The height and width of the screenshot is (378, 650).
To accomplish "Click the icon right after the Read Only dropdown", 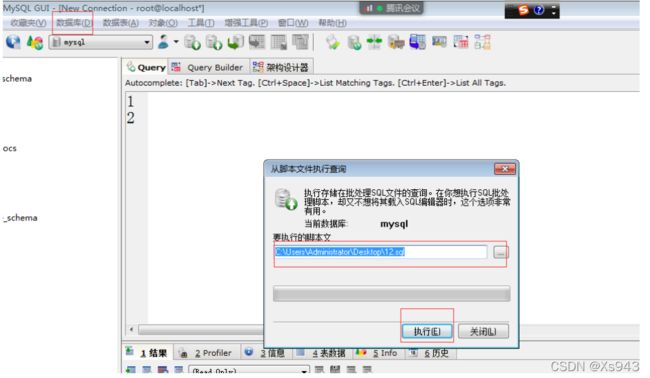I will (319, 369).
